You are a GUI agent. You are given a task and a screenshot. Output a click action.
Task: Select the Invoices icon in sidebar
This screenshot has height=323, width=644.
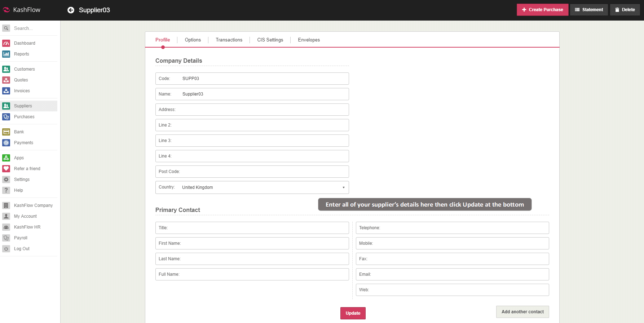click(6, 91)
